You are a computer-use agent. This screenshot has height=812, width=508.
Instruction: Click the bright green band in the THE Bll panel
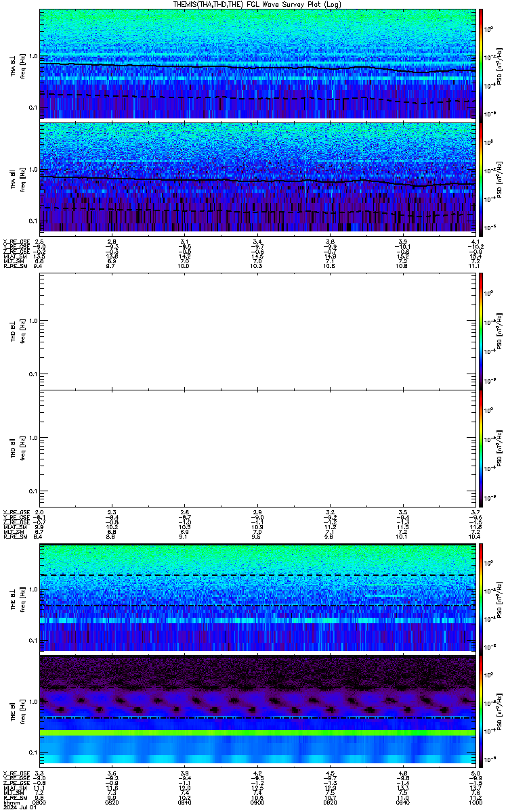click(x=257, y=733)
